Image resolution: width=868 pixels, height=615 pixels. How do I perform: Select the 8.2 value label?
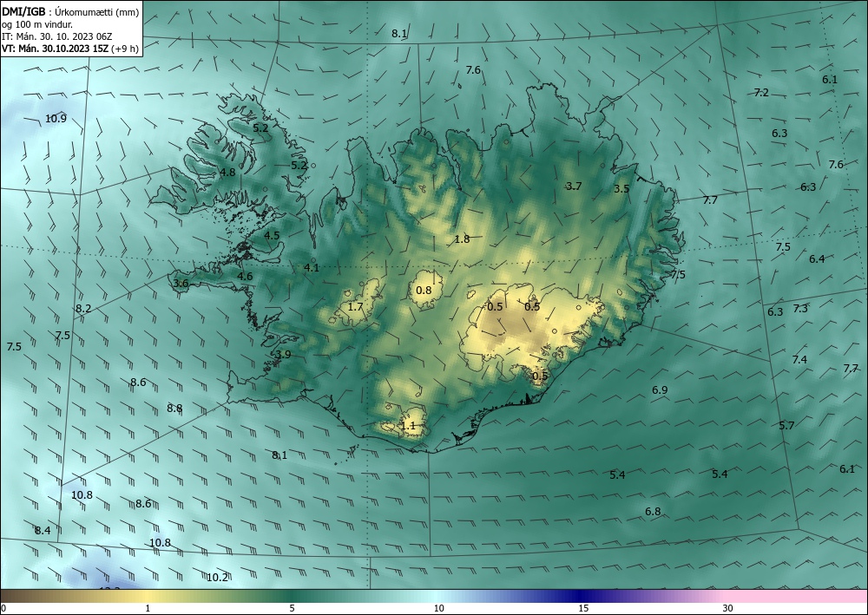pos(83,309)
